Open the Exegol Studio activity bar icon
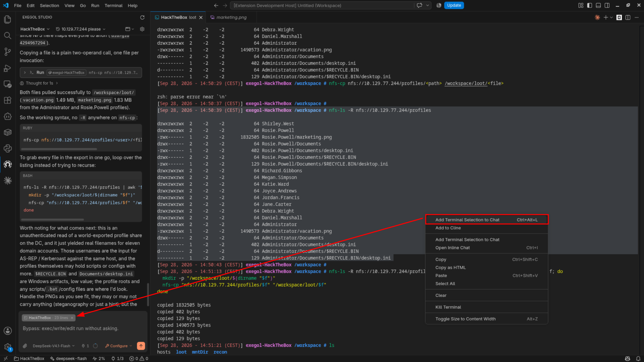The width and height of the screenshot is (644, 362). pos(7,164)
